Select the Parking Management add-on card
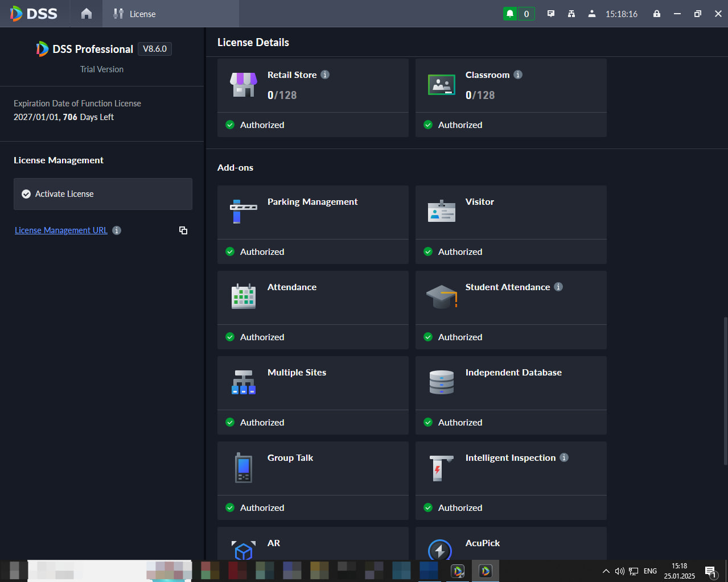This screenshot has height=582, width=728. pos(313,225)
